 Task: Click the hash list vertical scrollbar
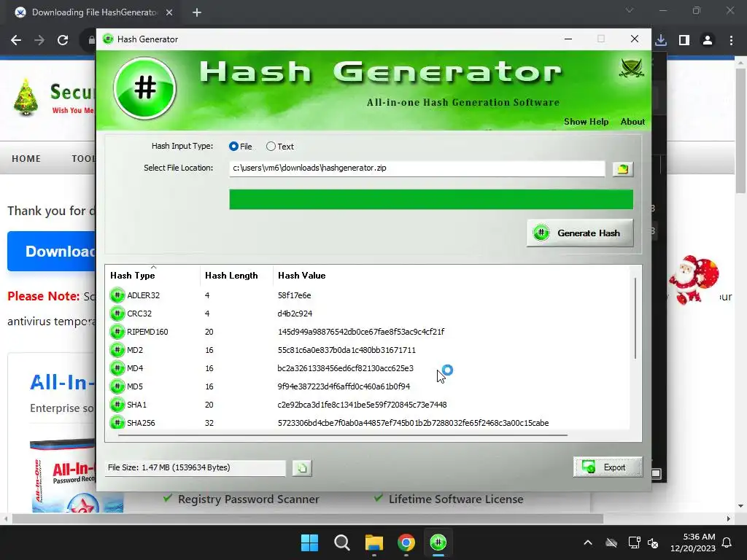coord(635,318)
